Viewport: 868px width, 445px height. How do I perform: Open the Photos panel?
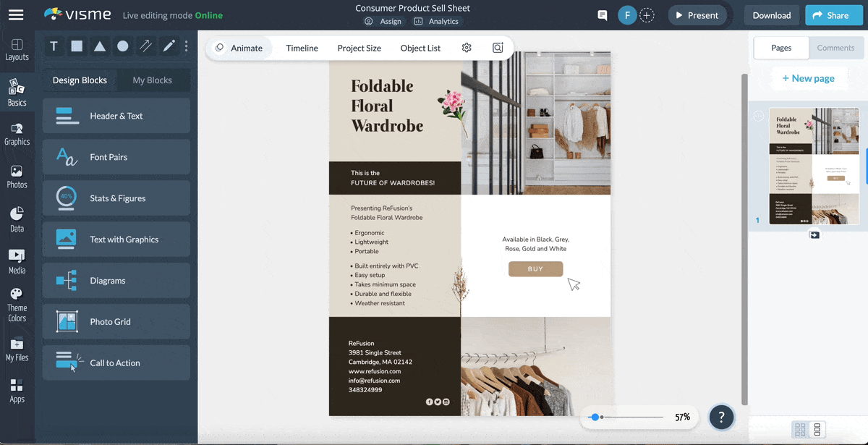17,176
